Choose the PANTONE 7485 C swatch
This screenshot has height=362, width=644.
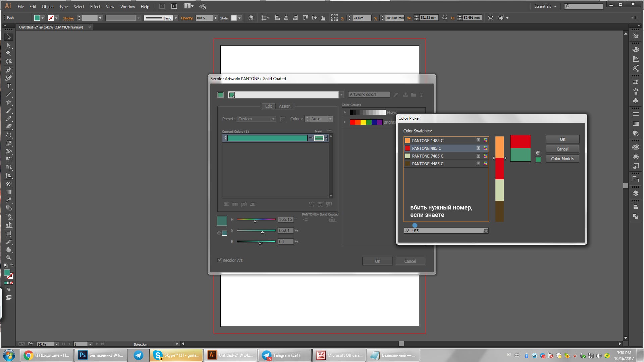pos(446,156)
